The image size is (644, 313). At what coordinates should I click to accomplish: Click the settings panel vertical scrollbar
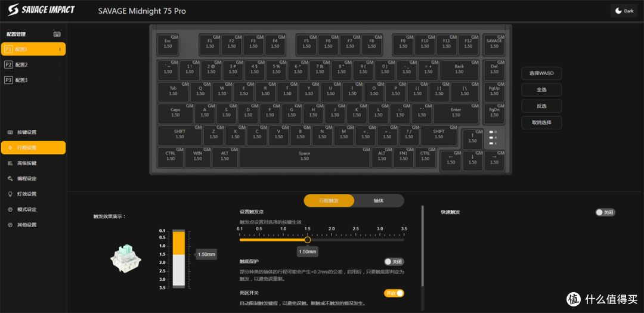[422, 246]
